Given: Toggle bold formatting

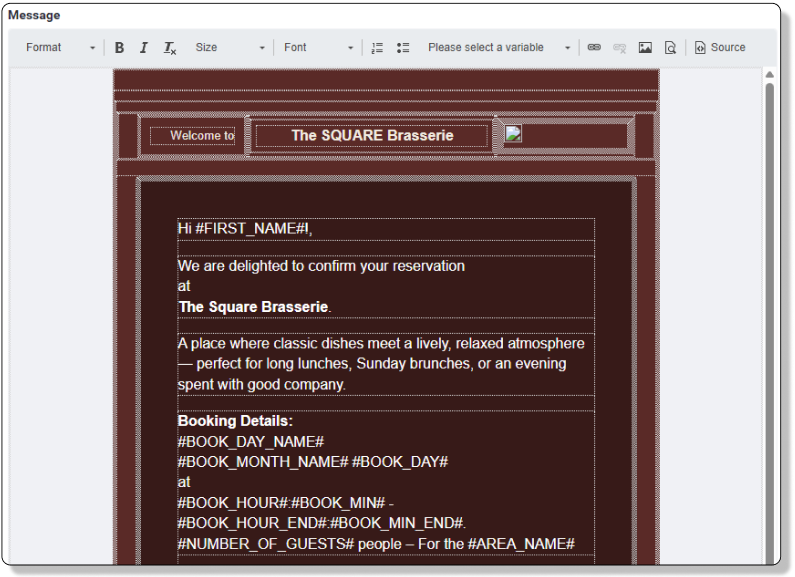Looking at the screenshot, I should 120,48.
